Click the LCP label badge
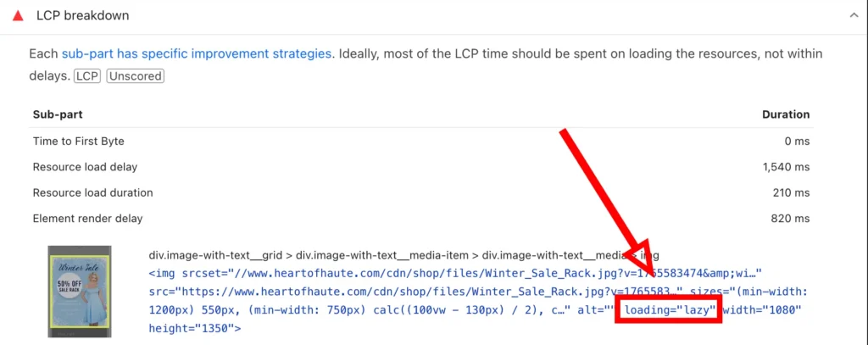 87,76
